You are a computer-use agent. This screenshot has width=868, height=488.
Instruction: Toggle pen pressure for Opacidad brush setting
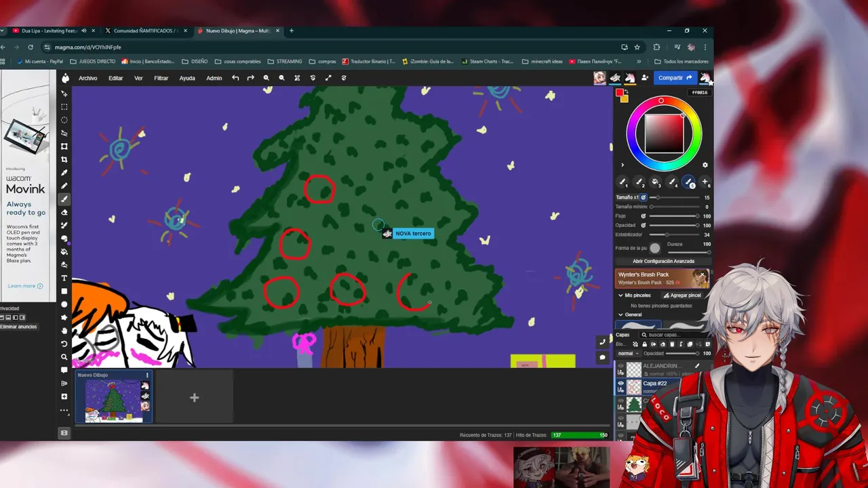click(x=644, y=225)
